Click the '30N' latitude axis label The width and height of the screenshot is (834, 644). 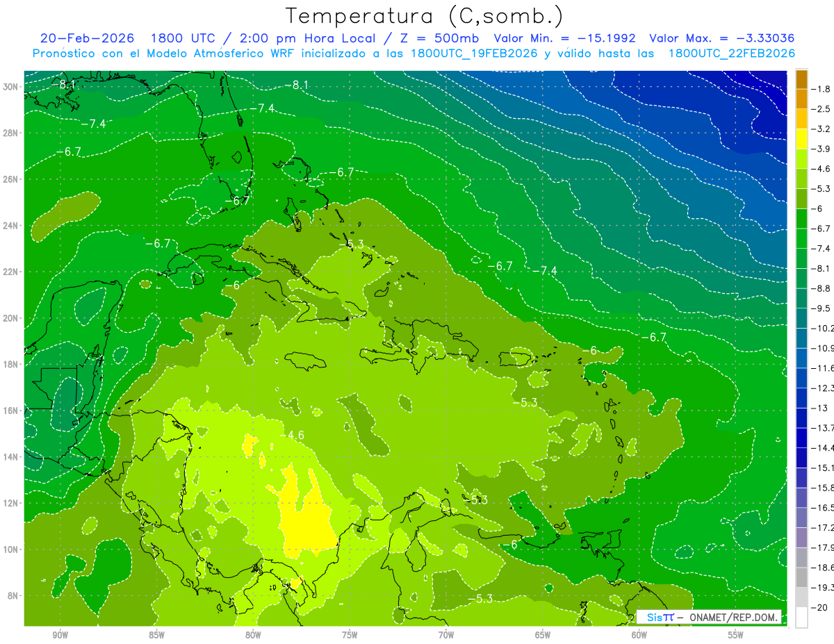click(12, 87)
